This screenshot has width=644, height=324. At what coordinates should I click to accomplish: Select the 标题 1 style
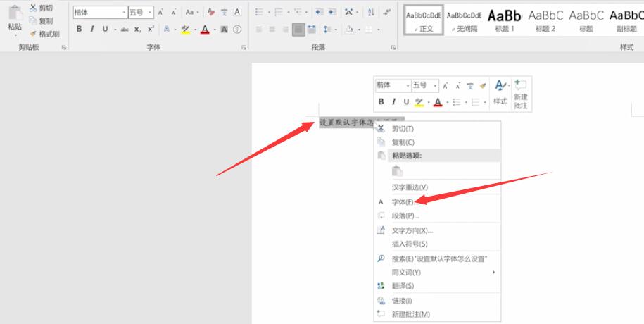[505, 20]
